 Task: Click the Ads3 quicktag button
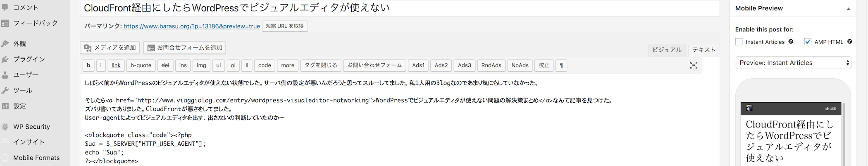pyautogui.click(x=465, y=65)
